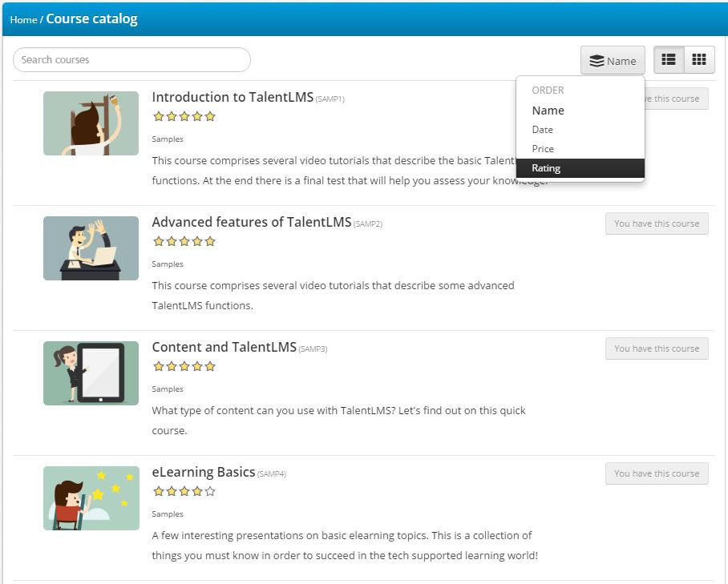Click the star rating of Content and TalentLMS
The width and height of the screenshot is (728, 584).
point(184,366)
